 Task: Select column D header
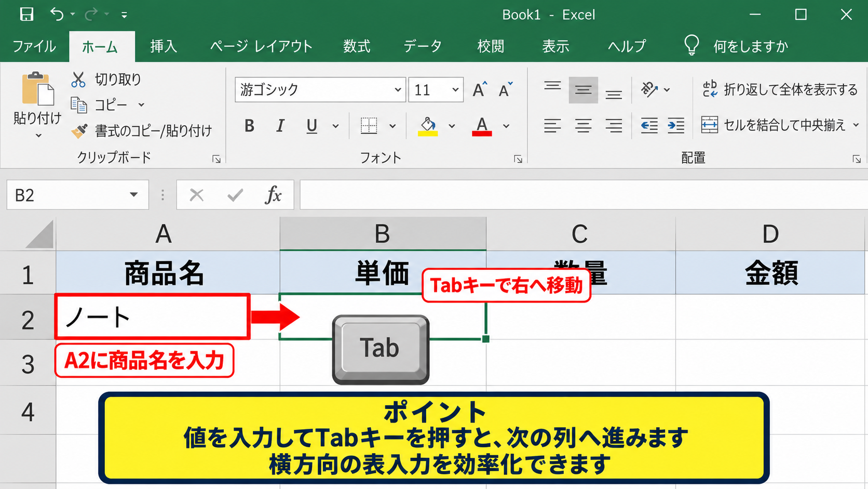(771, 234)
